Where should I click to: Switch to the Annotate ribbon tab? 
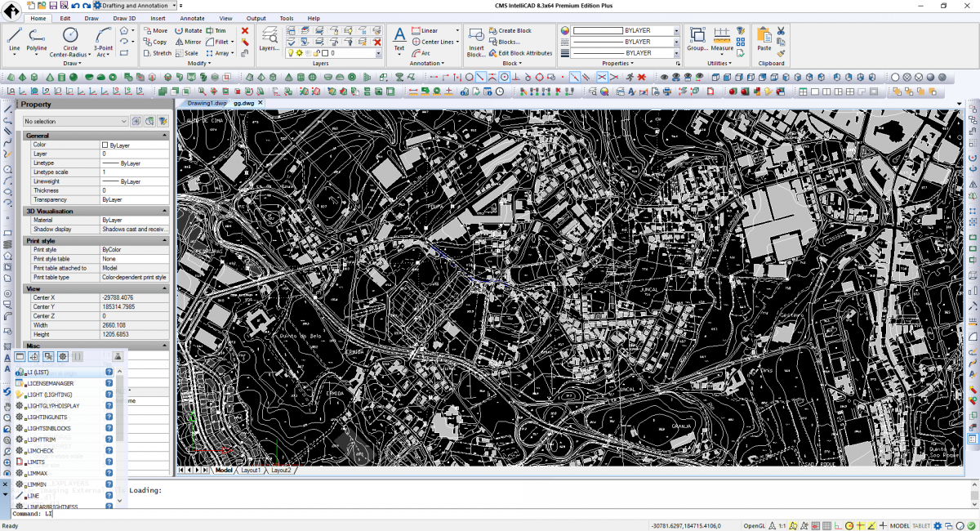click(191, 18)
